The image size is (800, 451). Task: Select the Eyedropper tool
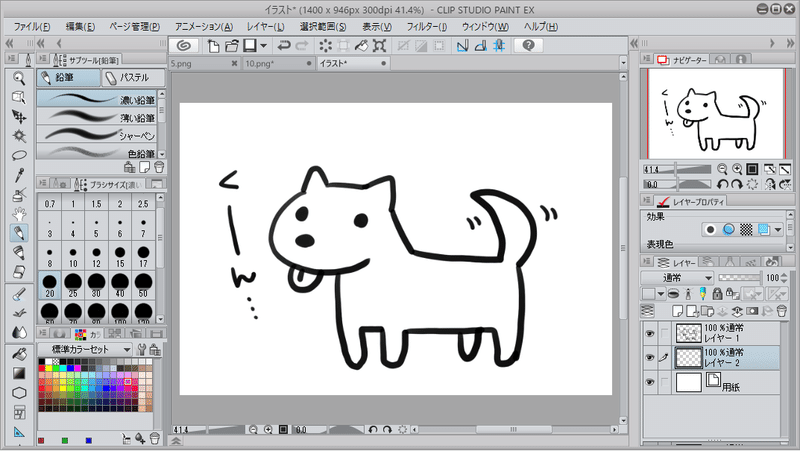coord(19,175)
